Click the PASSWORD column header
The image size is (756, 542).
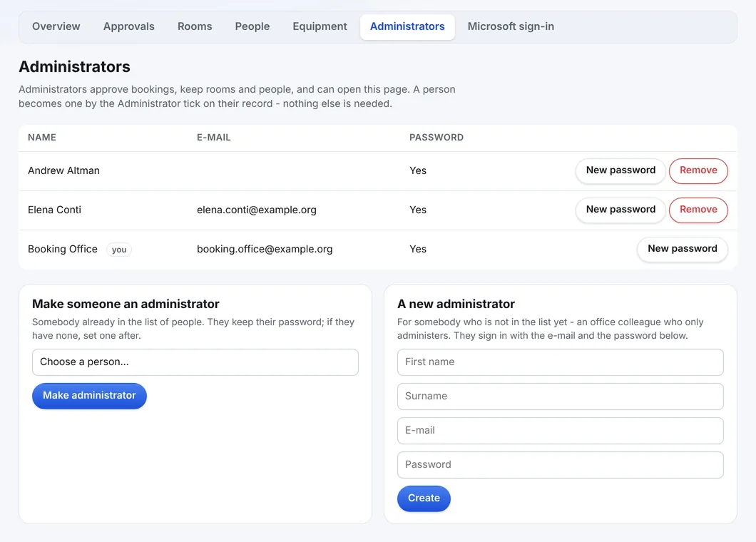click(436, 138)
